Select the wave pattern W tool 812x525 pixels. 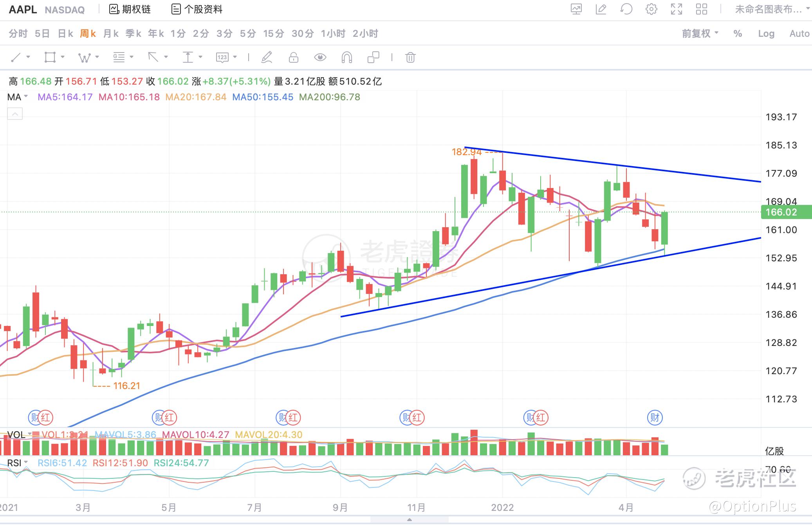pos(84,58)
